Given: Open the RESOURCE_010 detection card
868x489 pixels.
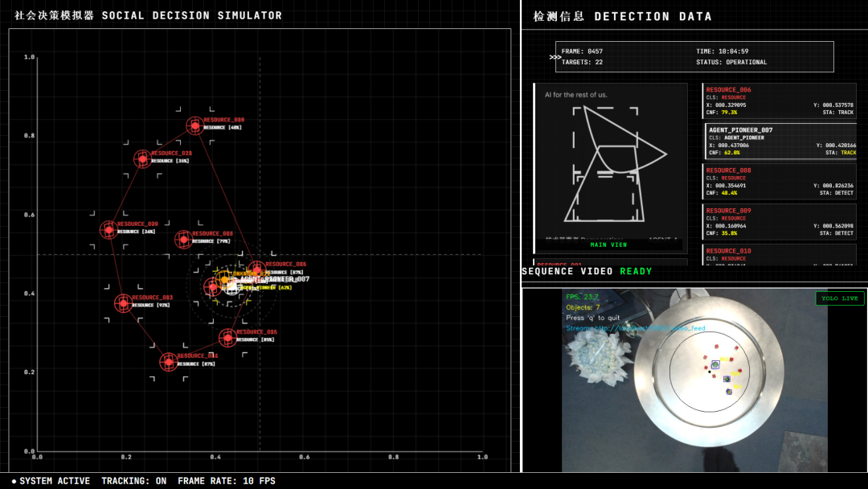Looking at the screenshot, I should click(780, 255).
